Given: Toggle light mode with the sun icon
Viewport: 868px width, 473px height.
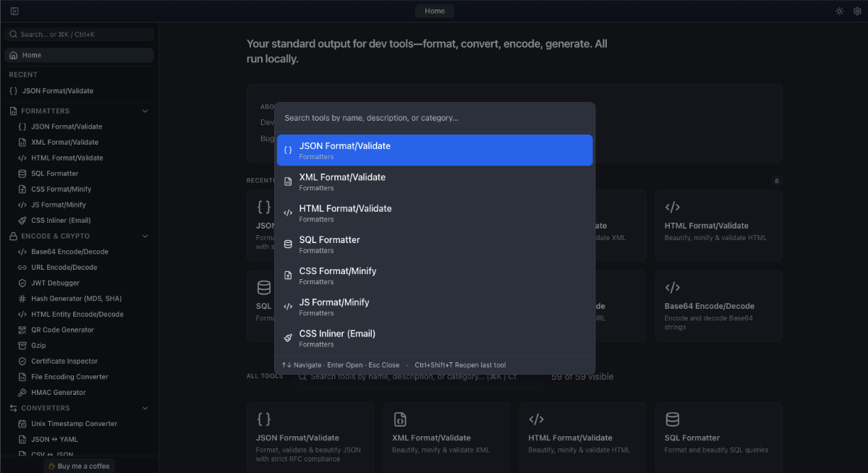Looking at the screenshot, I should pos(839,11).
